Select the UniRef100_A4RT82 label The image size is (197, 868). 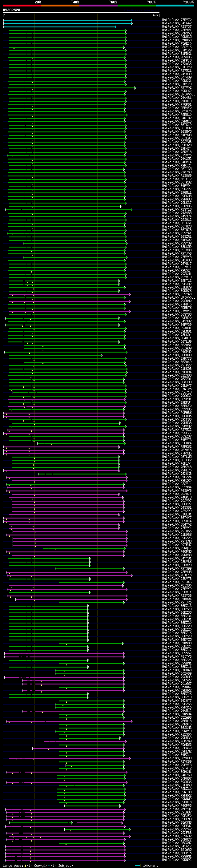177,118
